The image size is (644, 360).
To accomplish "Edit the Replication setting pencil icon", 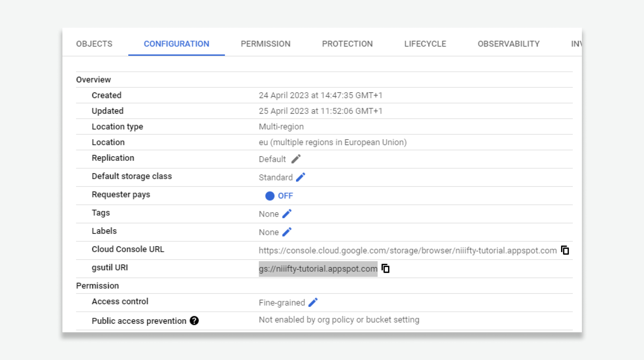I will tap(296, 159).
